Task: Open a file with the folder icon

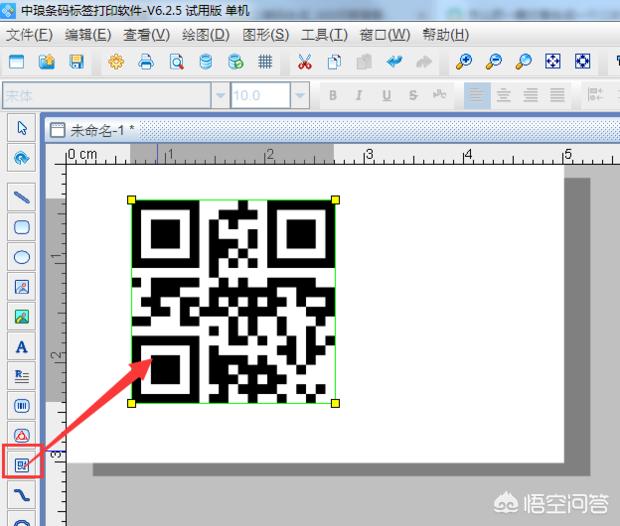Action: click(x=47, y=62)
